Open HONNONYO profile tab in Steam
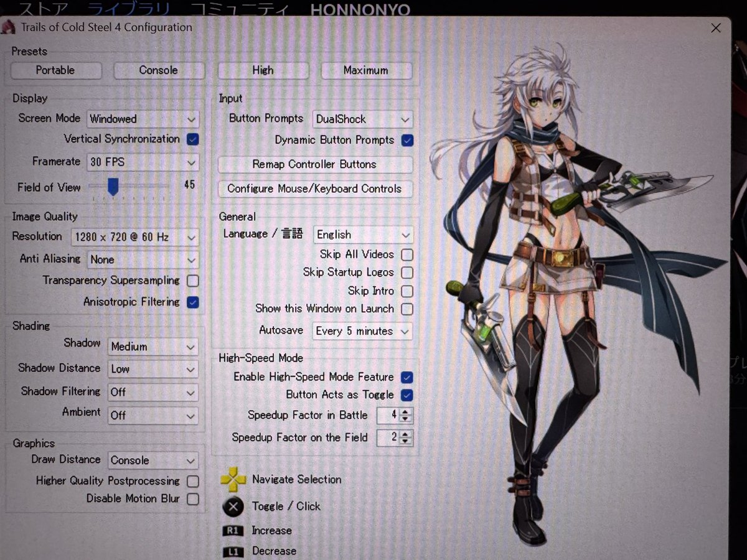The width and height of the screenshot is (747, 560). 360,10
